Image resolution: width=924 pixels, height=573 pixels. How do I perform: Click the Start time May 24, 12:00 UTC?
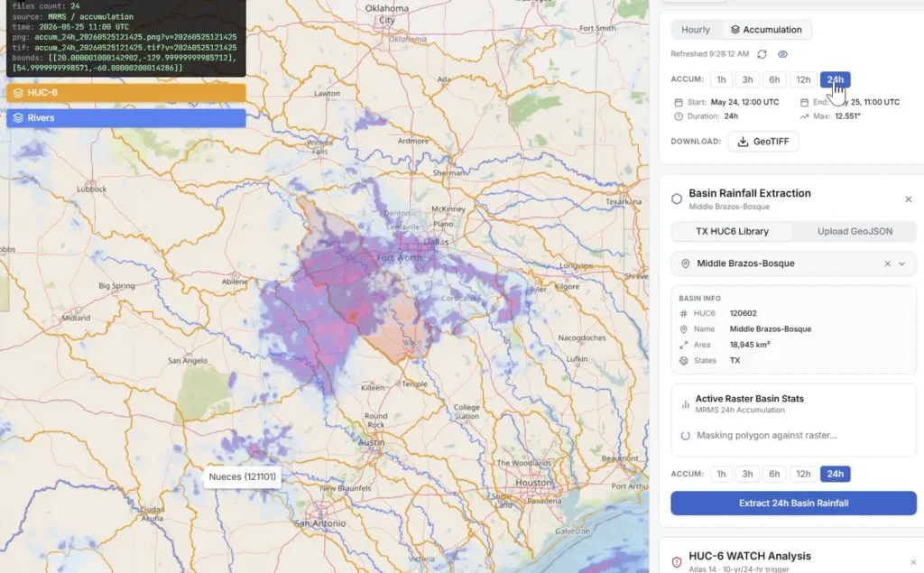pyautogui.click(x=744, y=102)
